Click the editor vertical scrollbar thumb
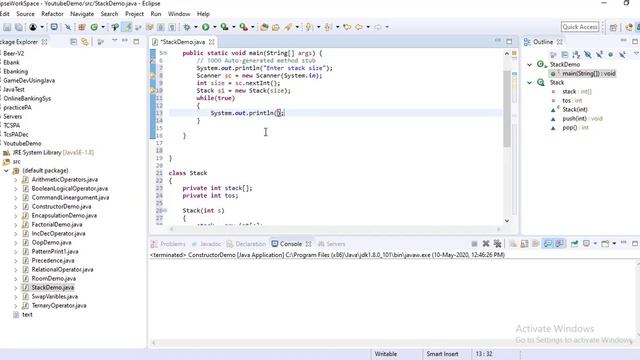This screenshot has height=360, width=640. (x=507, y=109)
